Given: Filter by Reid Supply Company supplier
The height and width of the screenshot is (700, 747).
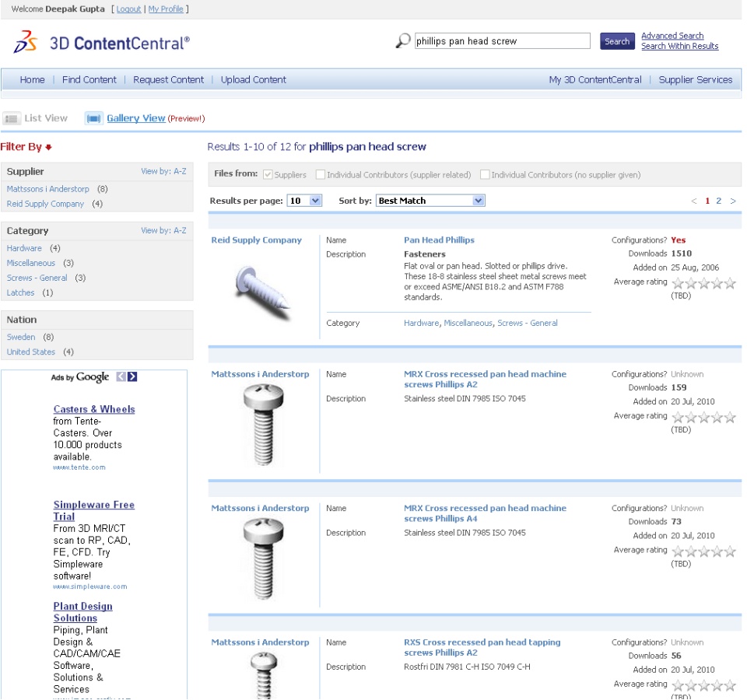Looking at the screenshot, I should coord(45,204).
